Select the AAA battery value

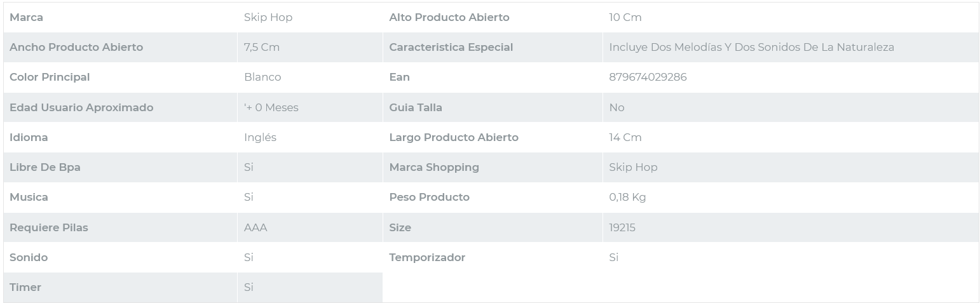tap(255, 227)
